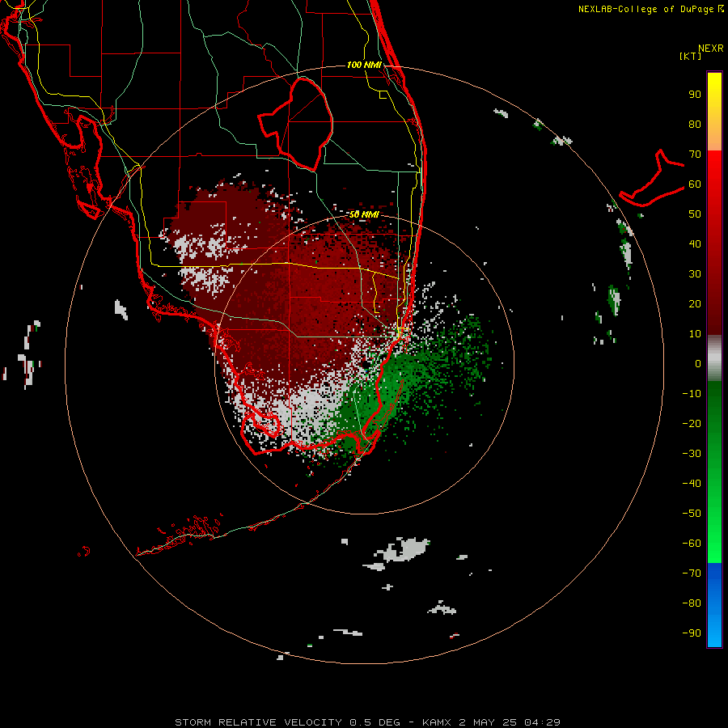
Task: Pick the orange band near 70 on the color bar
Action: click(714, 138)
